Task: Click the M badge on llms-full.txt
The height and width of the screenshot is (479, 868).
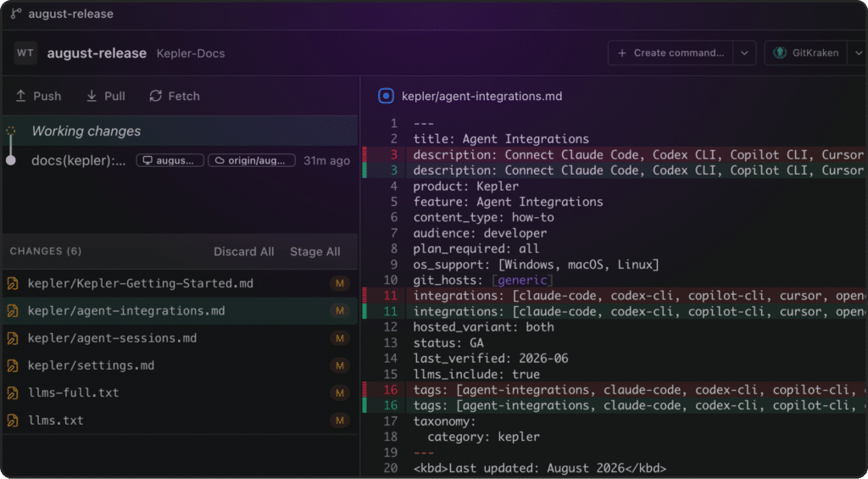Action: (x=340, y=393)
